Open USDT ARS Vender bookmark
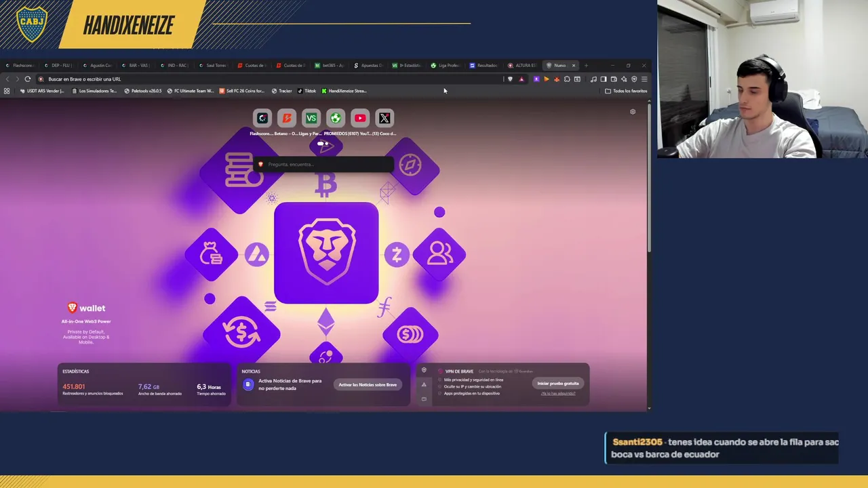This screenshot has height=488, width=868. (42, 91)
